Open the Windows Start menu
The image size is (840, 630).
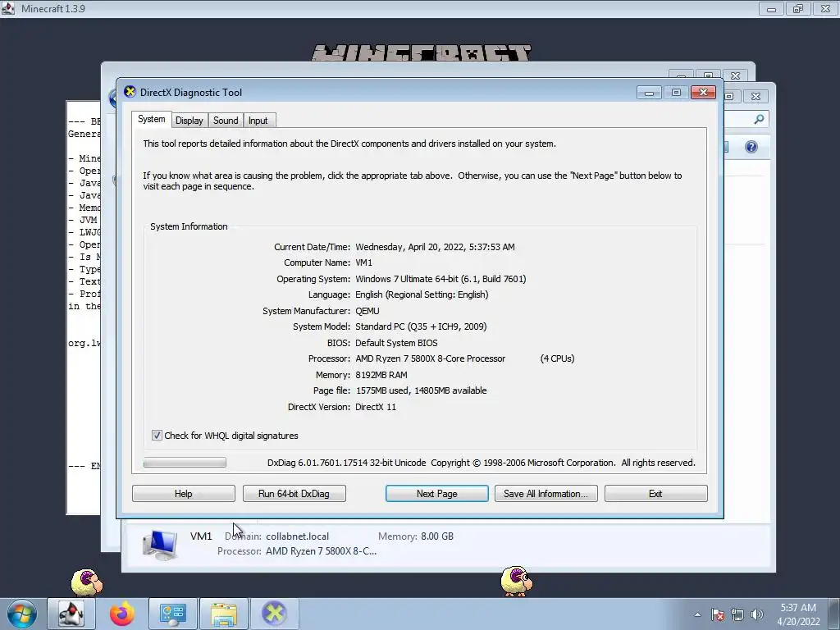[x=21, y=614]
